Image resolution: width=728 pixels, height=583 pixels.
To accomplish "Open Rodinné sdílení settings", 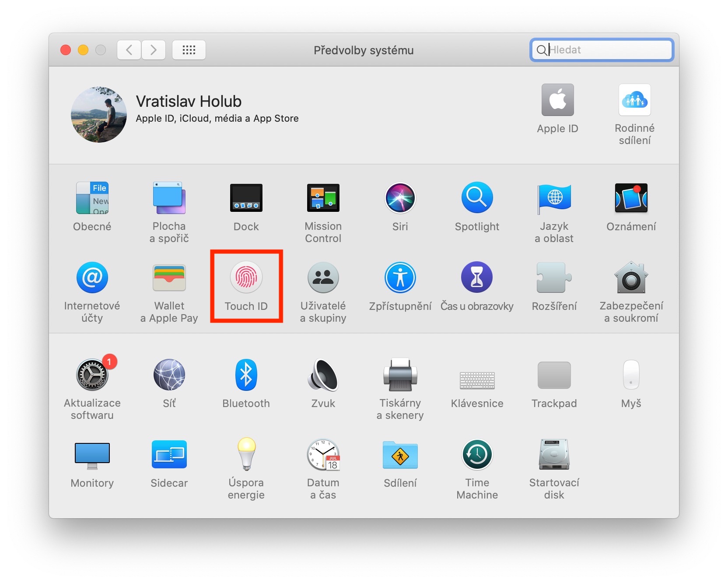I will [x=634, y=100].
